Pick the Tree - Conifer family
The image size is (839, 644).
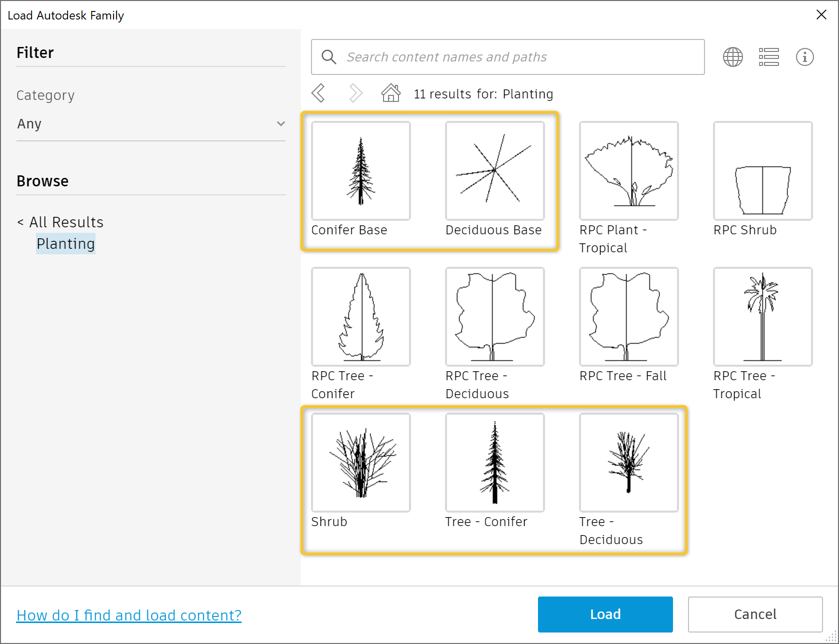[x=494, y=462]
